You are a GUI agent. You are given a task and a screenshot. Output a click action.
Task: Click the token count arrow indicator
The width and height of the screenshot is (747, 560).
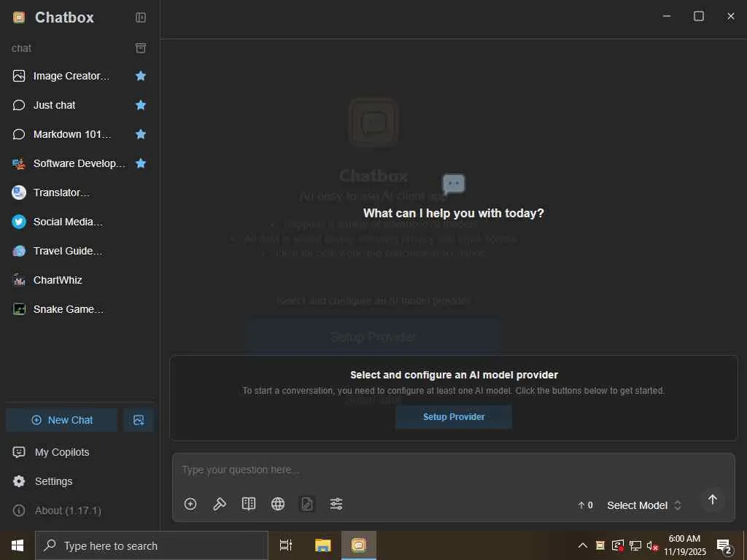tap(585, 505)
